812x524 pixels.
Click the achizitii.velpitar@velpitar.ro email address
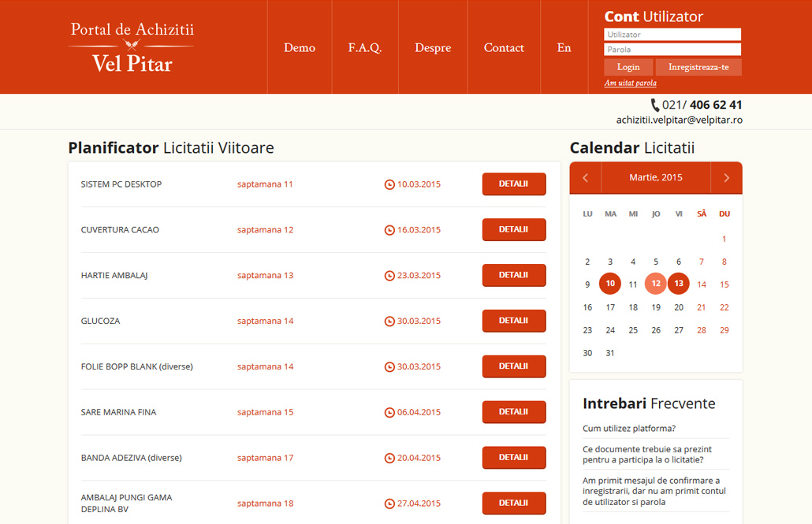pyautogui.click(x=679, y=120)
